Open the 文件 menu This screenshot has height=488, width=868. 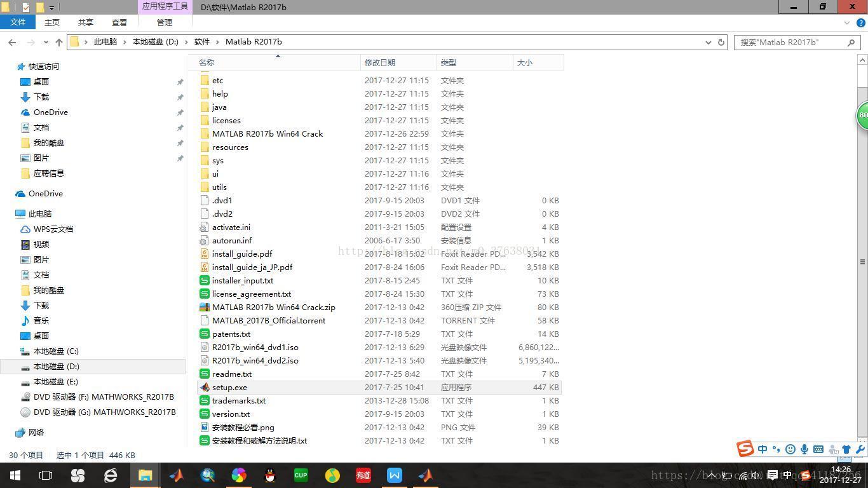pos(18,22)
